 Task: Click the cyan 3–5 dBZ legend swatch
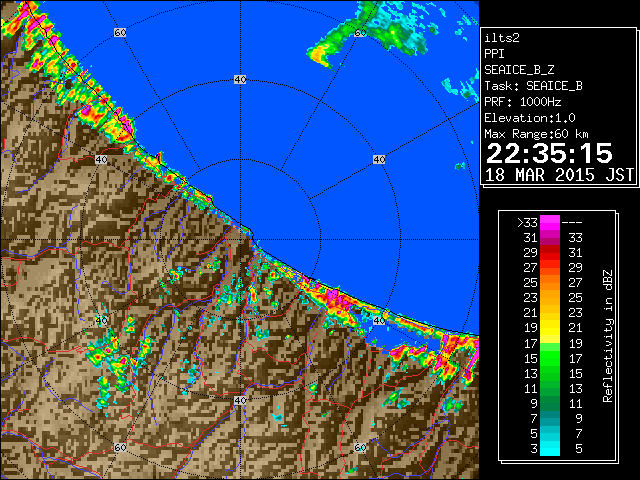pyautogui.click(x=550, y=448)
